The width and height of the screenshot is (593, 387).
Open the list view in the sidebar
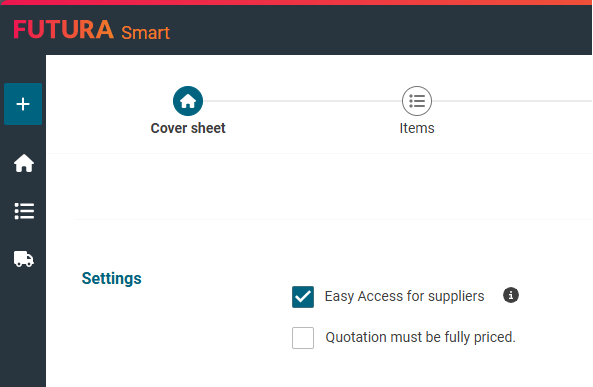coord(24,211)
